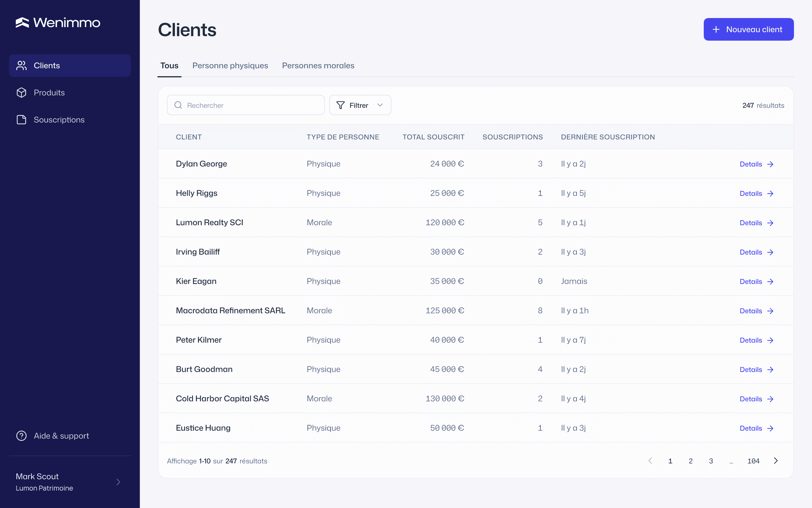Click the arrow icon in Irving Bailiff's row
The image size is (812, 508).
point(770,252)
